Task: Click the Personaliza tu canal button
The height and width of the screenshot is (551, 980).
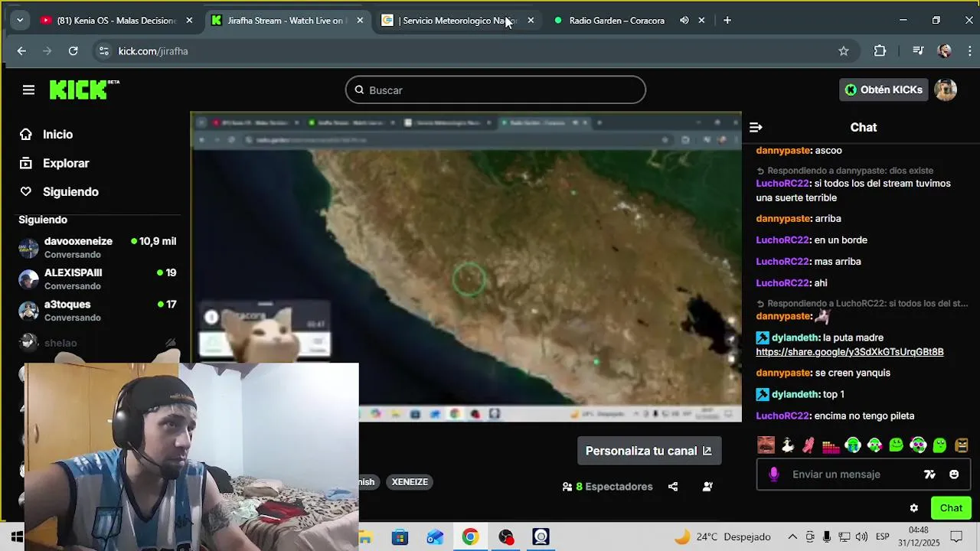Action: pyautogui.click(x=648, y=451)
